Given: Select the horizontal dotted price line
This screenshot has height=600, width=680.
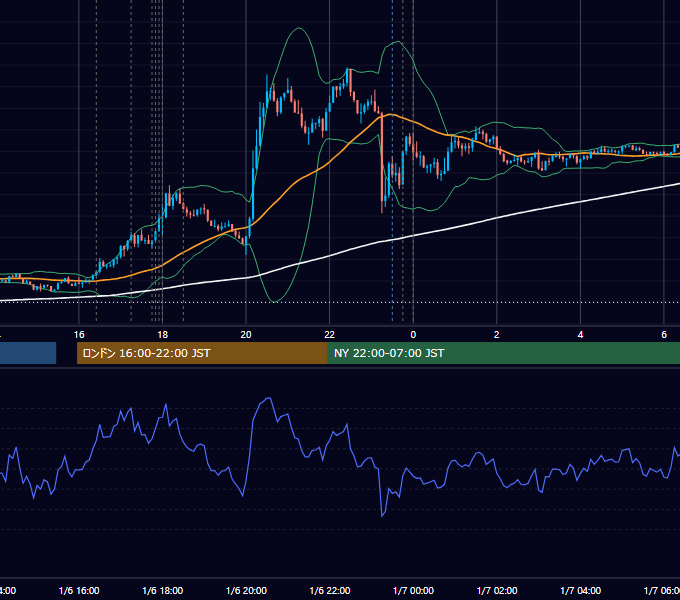Looking at the screenshot, I should click(x=340, y=302).
